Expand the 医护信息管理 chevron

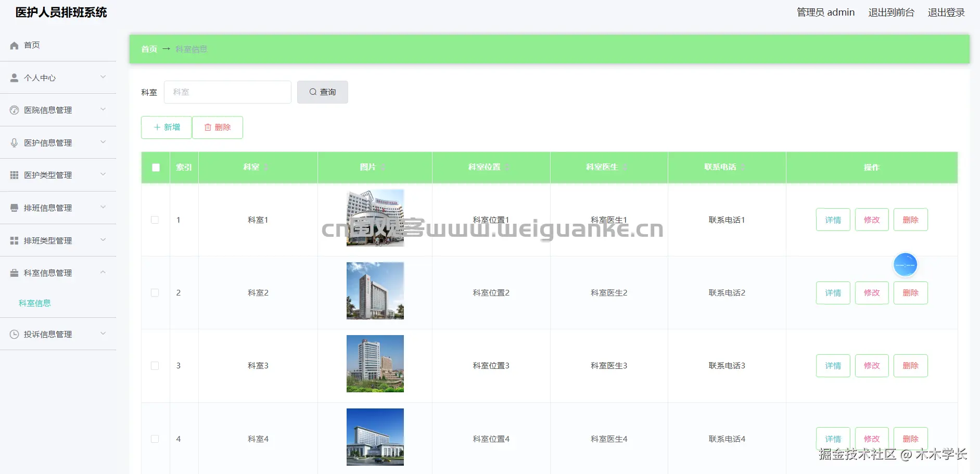[x=103, y=142]
